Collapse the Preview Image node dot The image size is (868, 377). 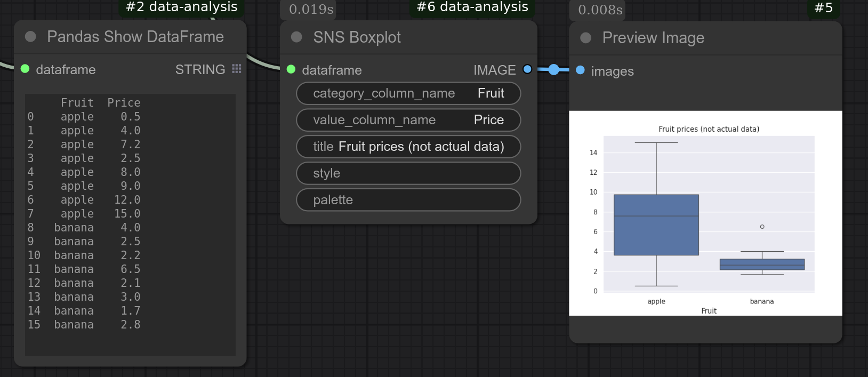pyautogui.click(x=585, y=38)
